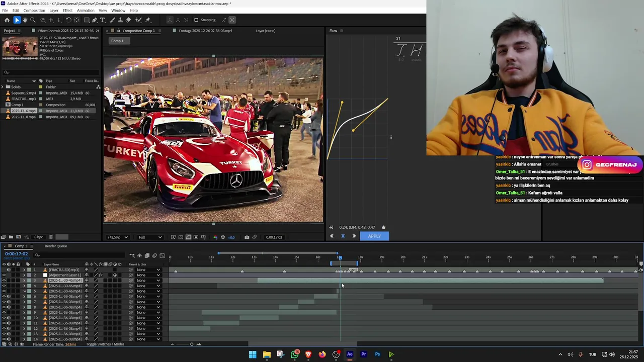Expand the Solids folder in Project
The image size is (644, 362).
point(2,87)
